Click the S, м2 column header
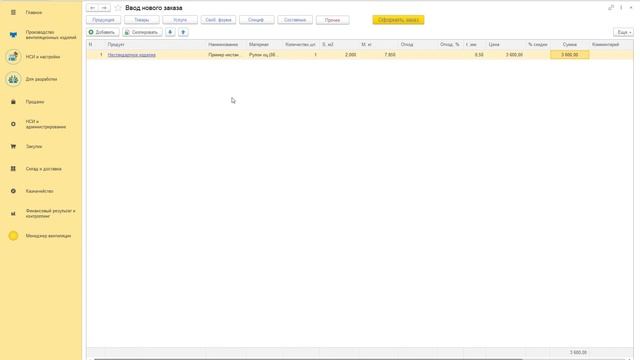 [339, 44]
